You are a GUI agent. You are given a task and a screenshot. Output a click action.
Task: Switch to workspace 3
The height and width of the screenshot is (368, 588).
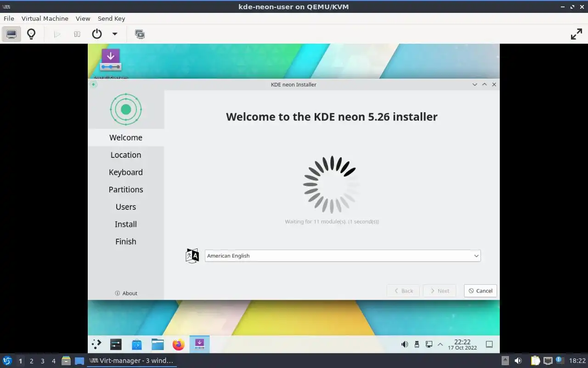click(x=42, y=361)
